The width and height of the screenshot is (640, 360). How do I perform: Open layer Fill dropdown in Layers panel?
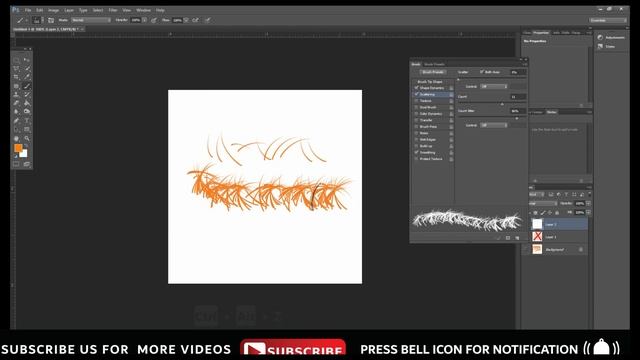click(x=588, y=212)
